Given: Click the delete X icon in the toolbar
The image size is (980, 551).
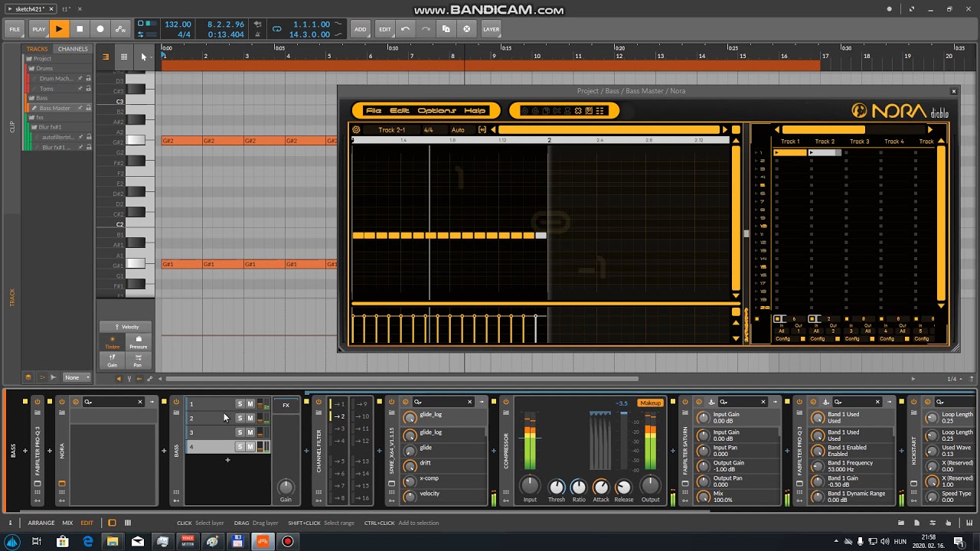Looking at the screenshot, I should [466, 29].
